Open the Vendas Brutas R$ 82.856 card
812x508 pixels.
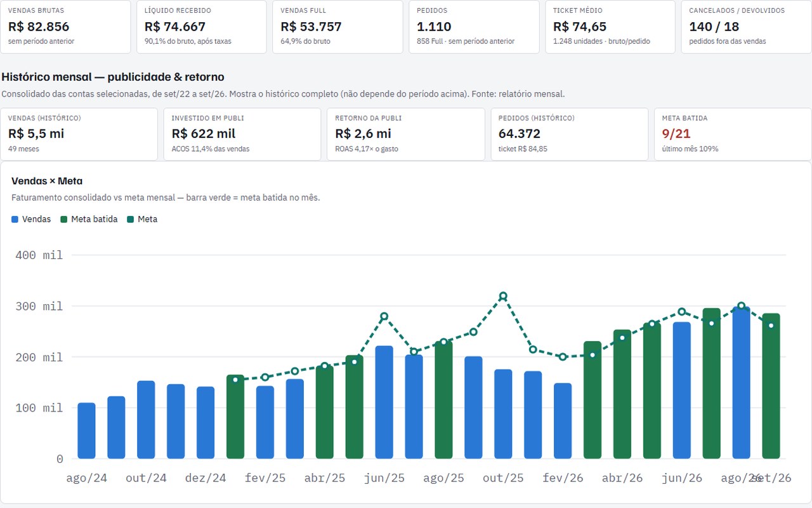point(65,27)
